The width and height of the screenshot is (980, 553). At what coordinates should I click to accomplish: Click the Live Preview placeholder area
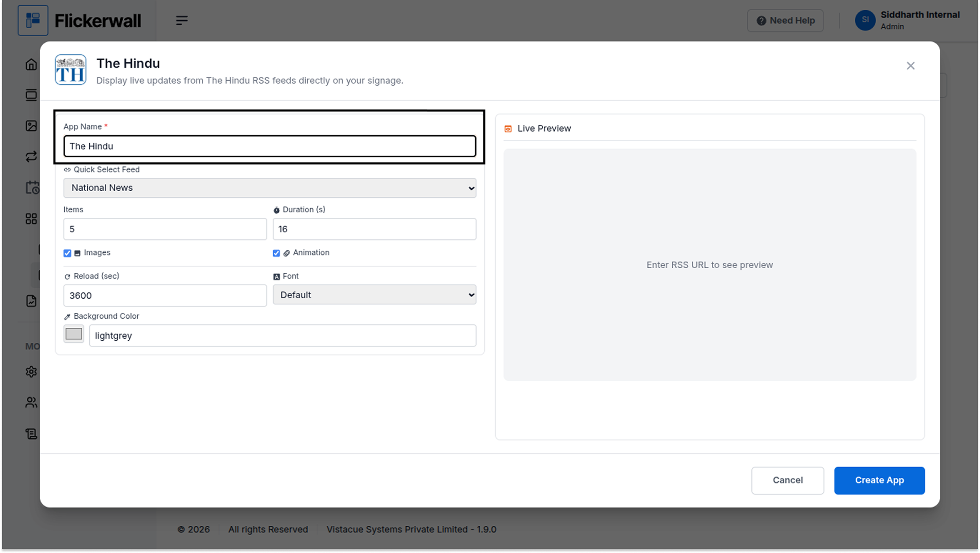(710, 265)
